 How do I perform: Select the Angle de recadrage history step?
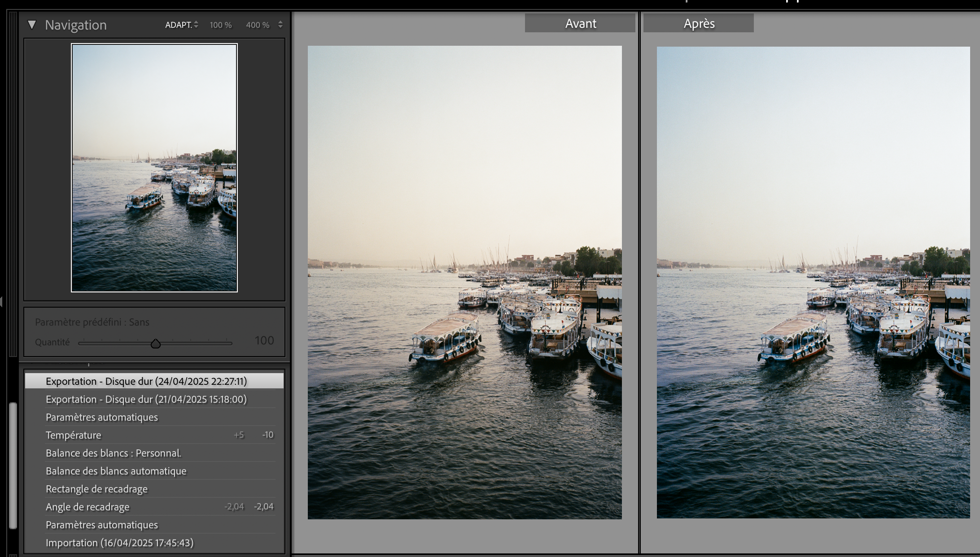[x=87, y=507]
